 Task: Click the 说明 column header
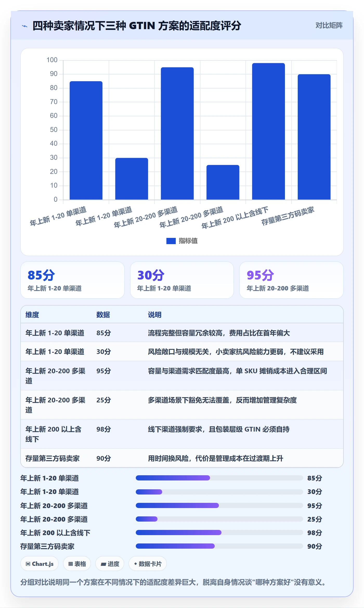click(x=155, y=315)
